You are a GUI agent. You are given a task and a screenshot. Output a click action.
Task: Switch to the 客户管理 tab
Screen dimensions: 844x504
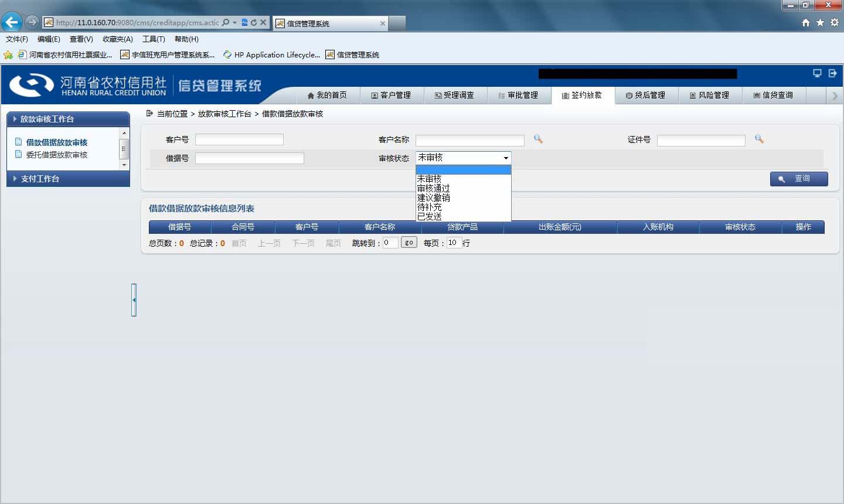tap(391, 95)
